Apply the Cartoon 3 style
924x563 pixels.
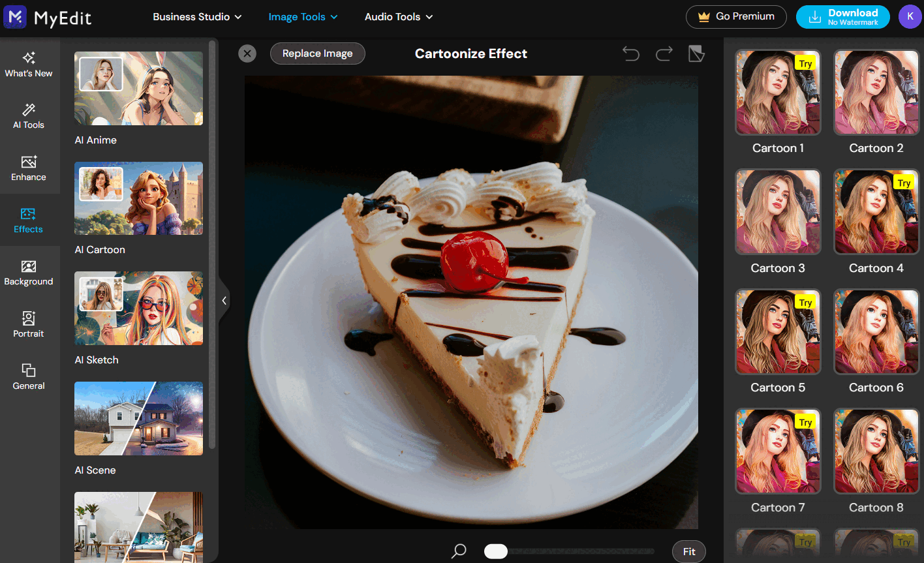778,212
